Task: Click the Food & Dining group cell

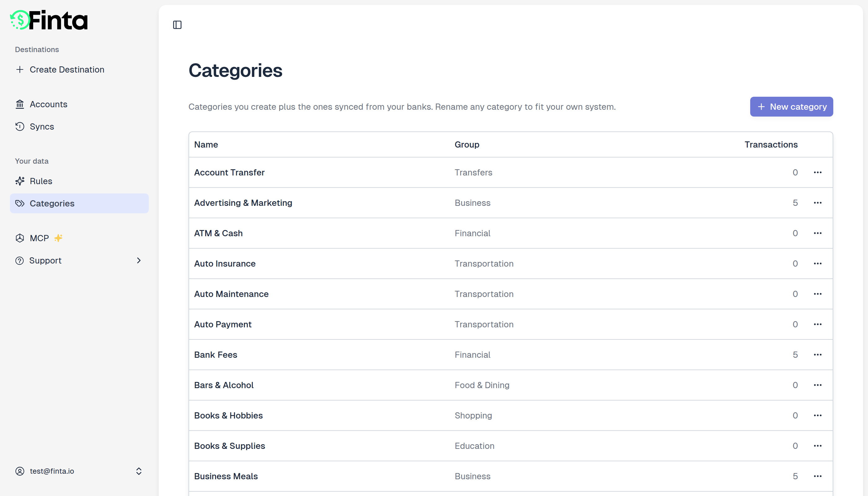Action: pyautogui.click(x=482, y=385)
